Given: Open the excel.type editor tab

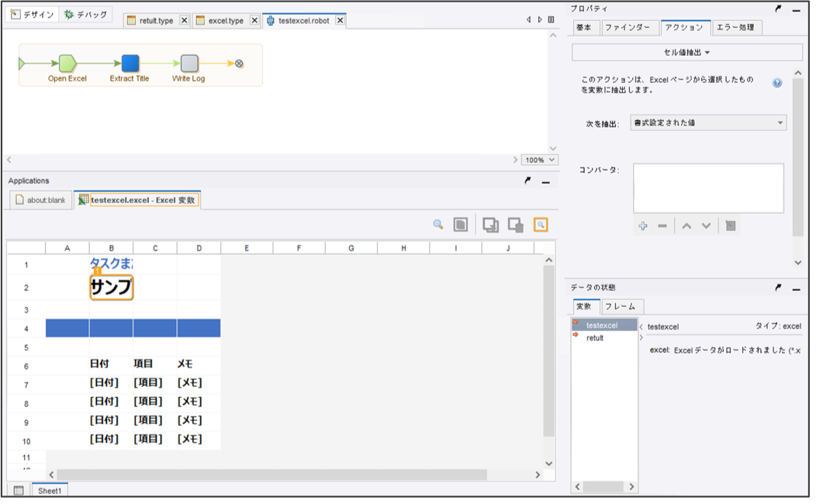Looking at the screenshot, I should click(x=225, y=20).
